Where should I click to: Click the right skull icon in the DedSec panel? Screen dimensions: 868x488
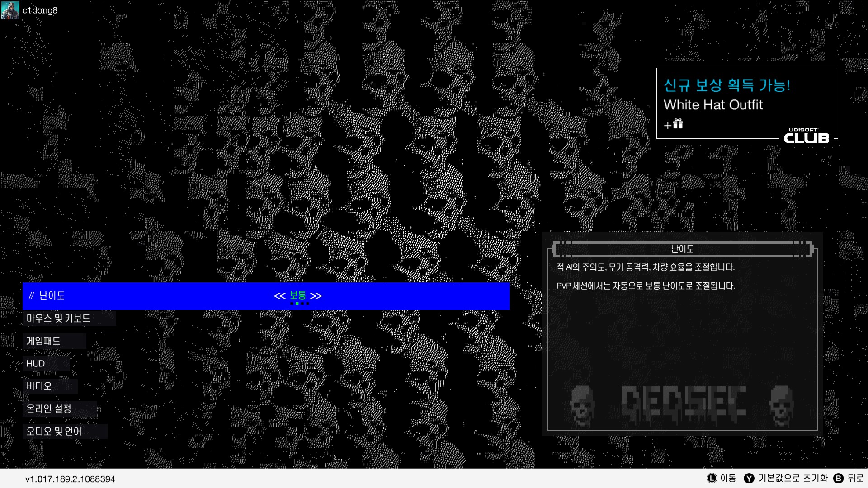tap(781, 405)
